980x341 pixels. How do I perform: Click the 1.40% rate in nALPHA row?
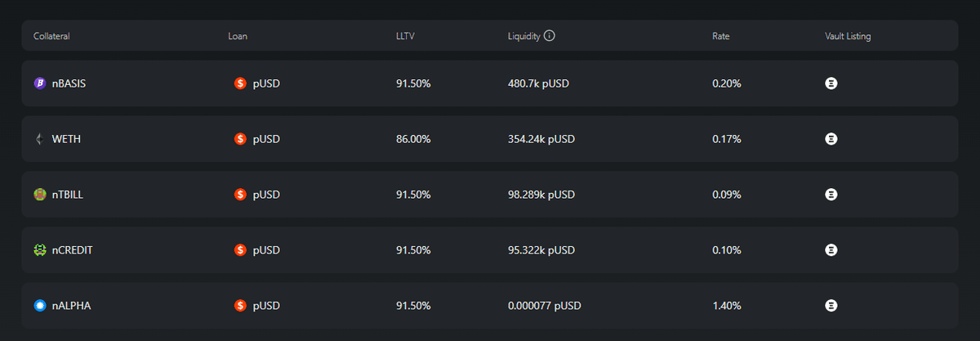(x=726, y=306)
